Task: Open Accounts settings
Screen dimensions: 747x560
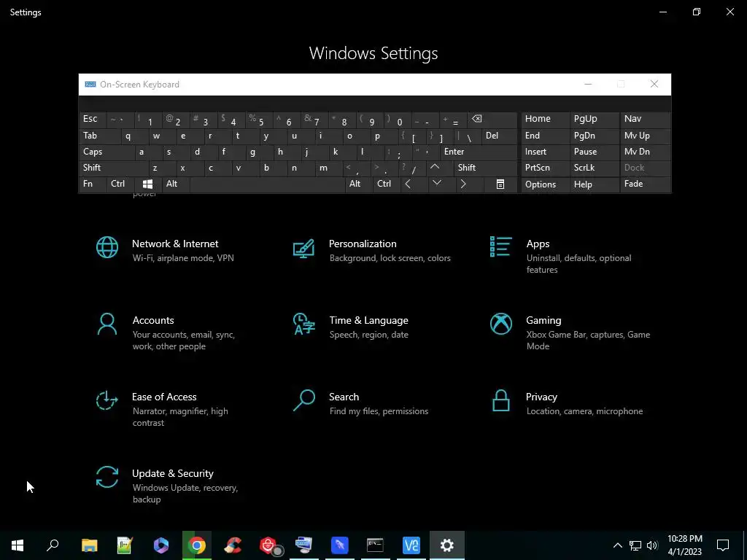Action: [x=166, y=332]
